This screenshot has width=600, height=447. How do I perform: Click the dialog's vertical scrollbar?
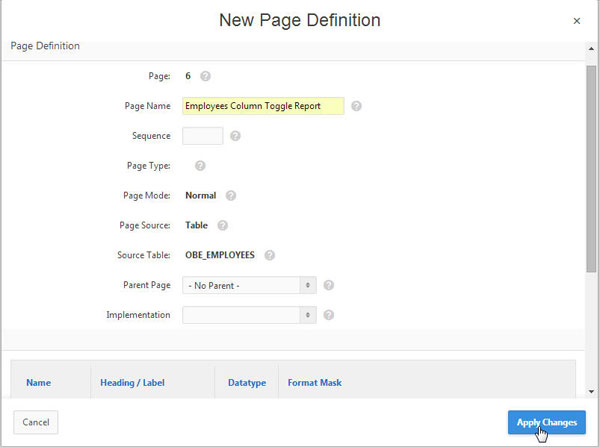pyautogui.click(x=592, y=170)
